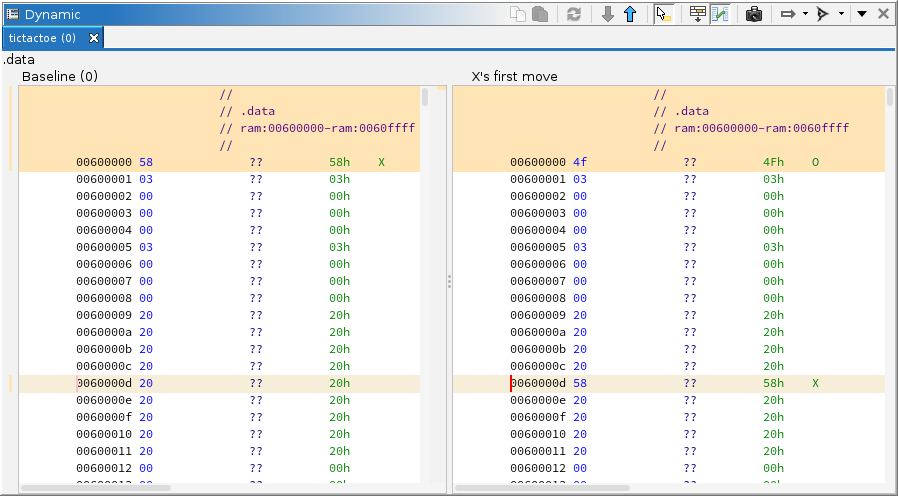
Task: Select the tictactoe (0) tab
Action: pyautogui.click(x=42, y=38)
